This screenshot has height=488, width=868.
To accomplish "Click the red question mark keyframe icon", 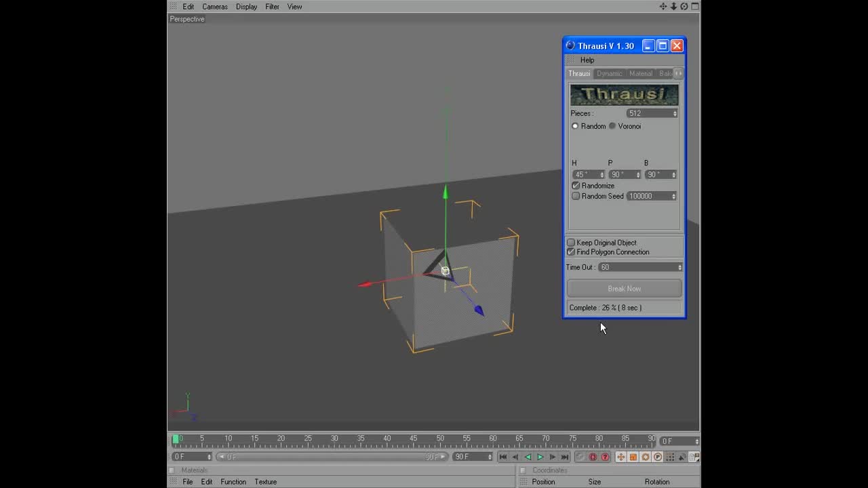I will tap(606, 457).
